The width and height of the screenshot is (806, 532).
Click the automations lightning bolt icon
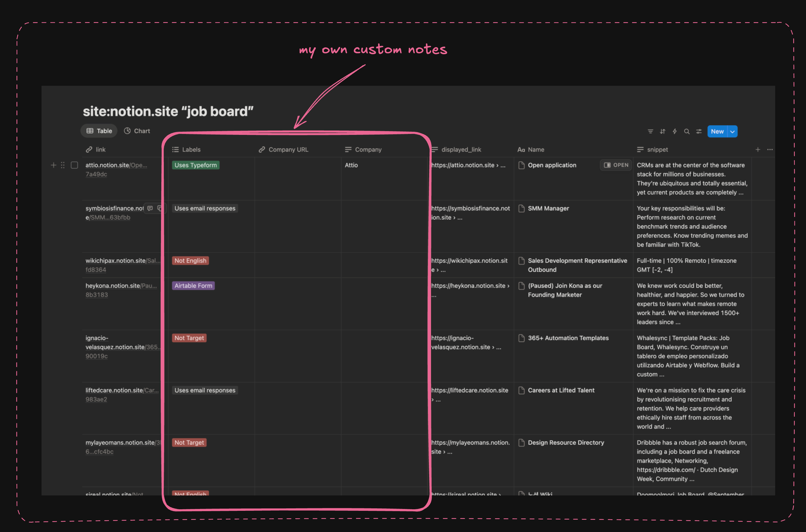click(x=674, y=131)
